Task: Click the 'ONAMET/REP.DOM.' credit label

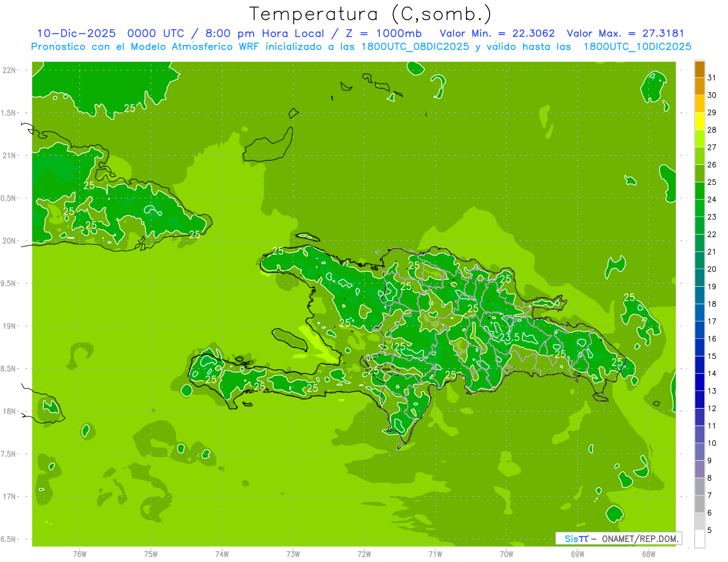Action: pos(641,538)
